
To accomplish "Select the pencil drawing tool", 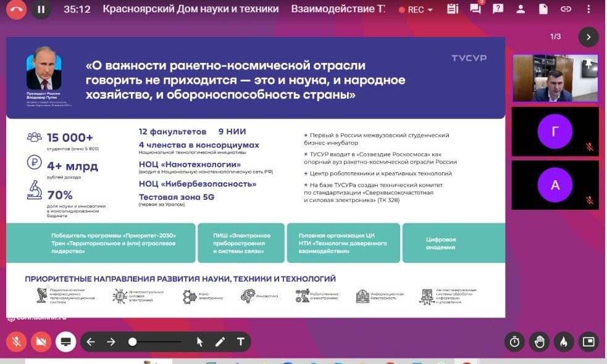I will tap(220, 342).
